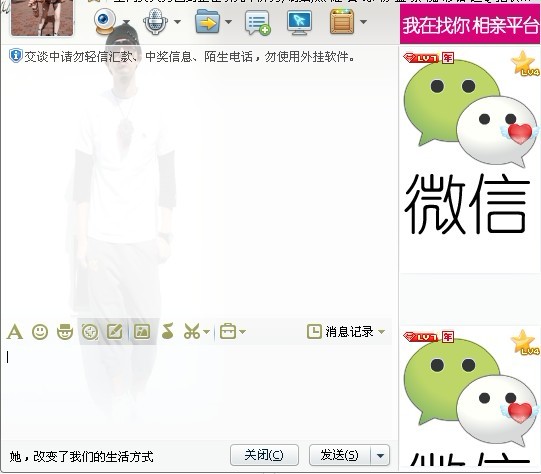
Task: Click the lower LV7 diamond membership badge
Action: click(421, 337)
